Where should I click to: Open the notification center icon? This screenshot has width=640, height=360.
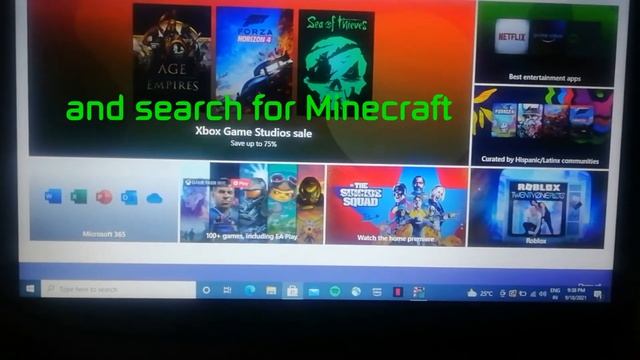coord(598,294)
